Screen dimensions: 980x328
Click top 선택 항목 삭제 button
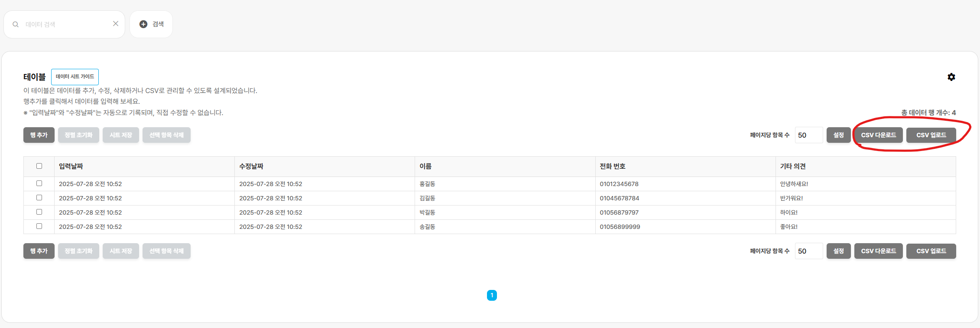point(166,135)
